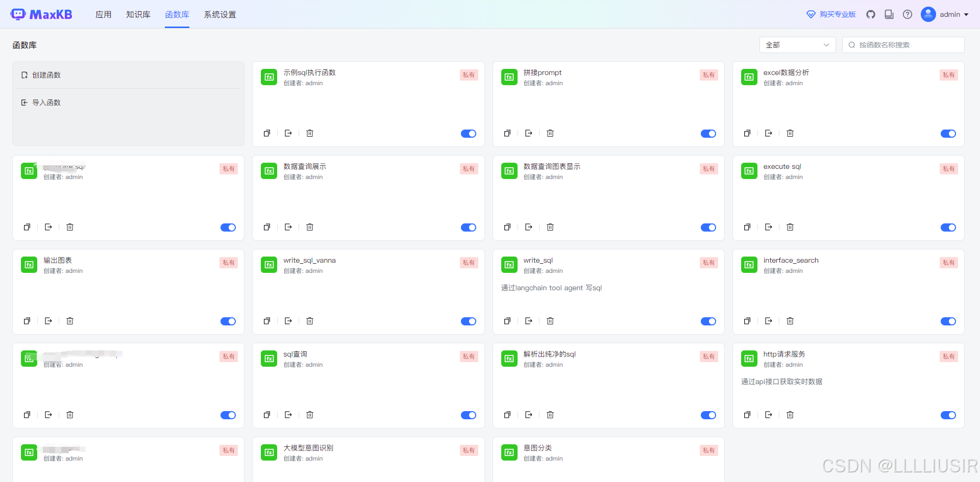Open the documentation book icon
Viewport: 980px width, 482px height.
tap(889, 14)
